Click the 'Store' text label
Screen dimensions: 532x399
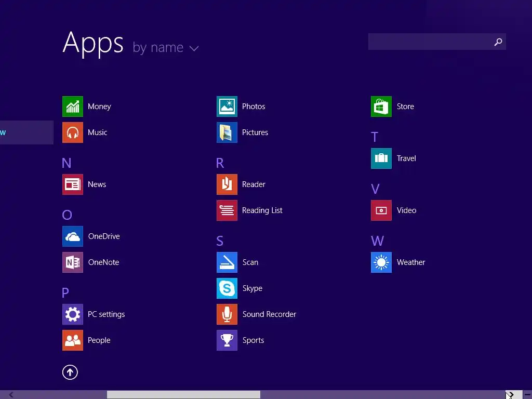pyautogui.click(x=405, y=107)
